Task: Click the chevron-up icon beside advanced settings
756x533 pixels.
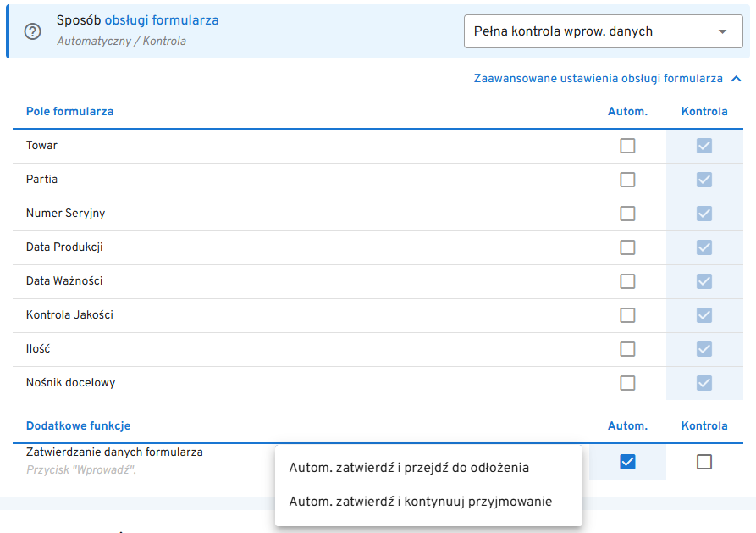Action: (736, 79)
